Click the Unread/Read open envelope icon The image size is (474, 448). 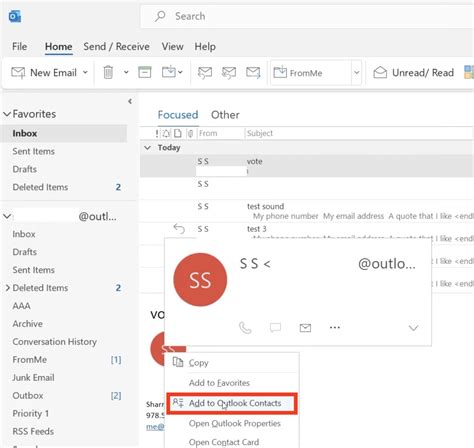pos(380,72)
